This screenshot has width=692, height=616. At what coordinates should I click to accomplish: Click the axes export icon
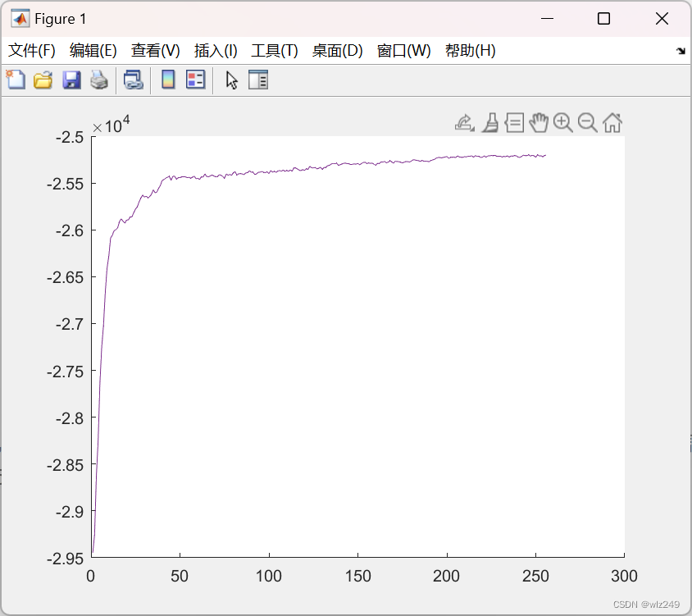coord(464,123)
